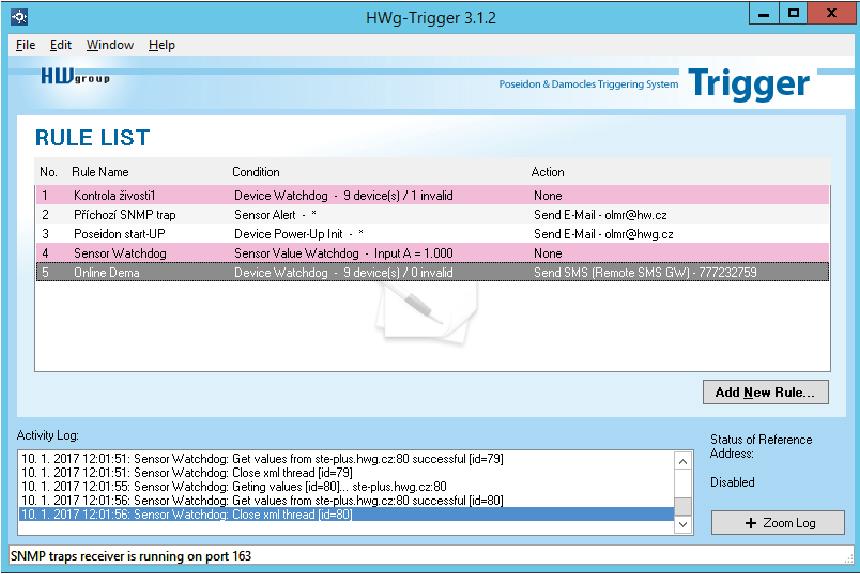Click the activity log scroll down arrow
This screenshot has width=860, height=574.
(683, 524)
